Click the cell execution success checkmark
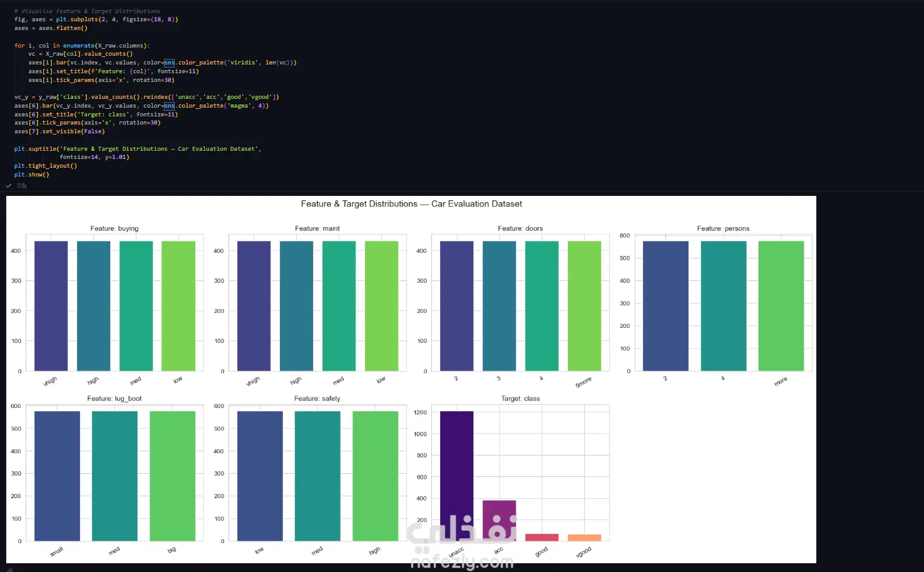The image size is (924, 572). [9, 186]
